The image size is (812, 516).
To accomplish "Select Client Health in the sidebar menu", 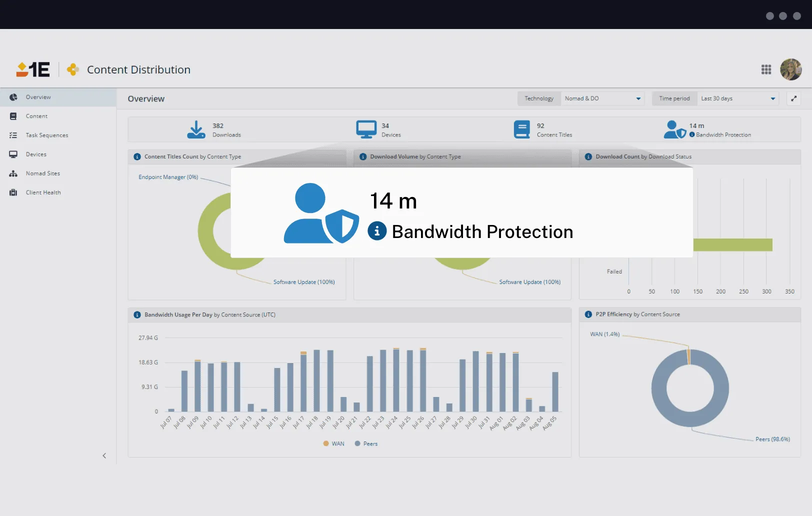I will click(43, 192).
